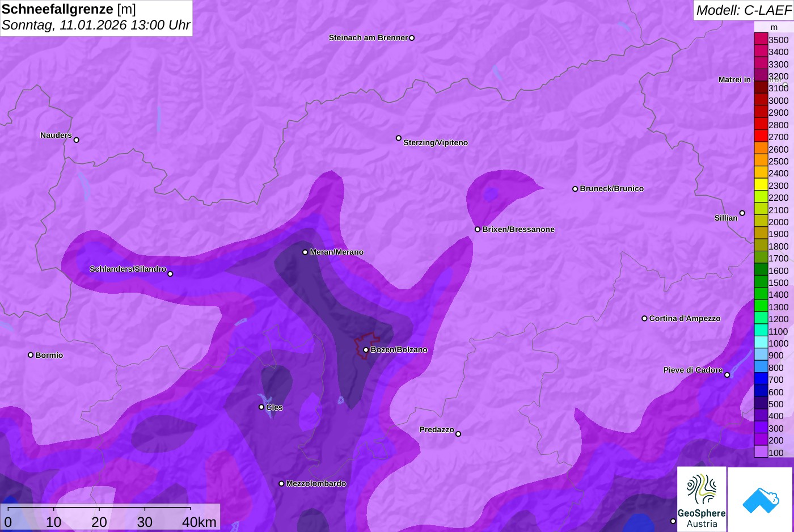Image resolution: width=794 pixels, height=532 pixels.
Task: Click the legend value 500
Action: point(776,404)
